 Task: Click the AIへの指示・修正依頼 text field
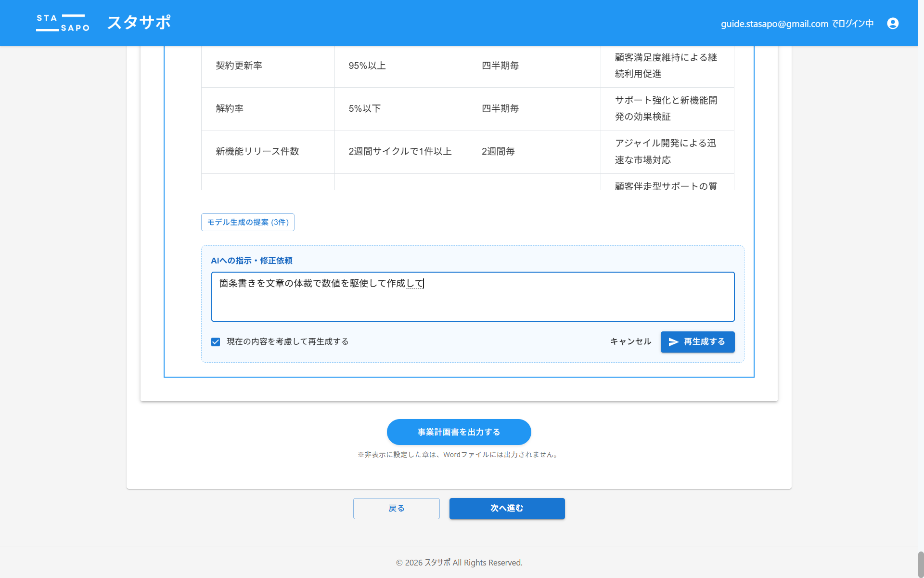point(473,297)
